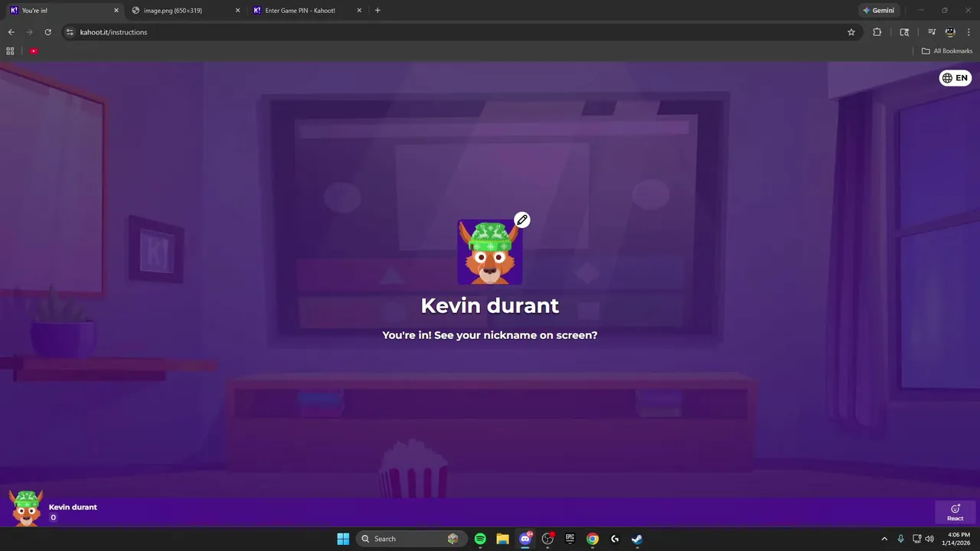Viewport: 980px width, 551px height.
Task: Open Discord from the taskbar
Action: [525, 539]
